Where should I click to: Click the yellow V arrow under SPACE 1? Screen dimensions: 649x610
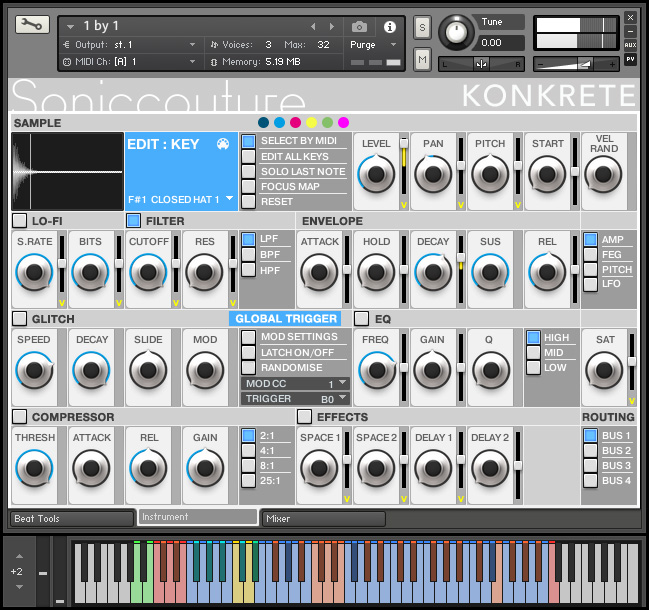(x=346, y=499)
